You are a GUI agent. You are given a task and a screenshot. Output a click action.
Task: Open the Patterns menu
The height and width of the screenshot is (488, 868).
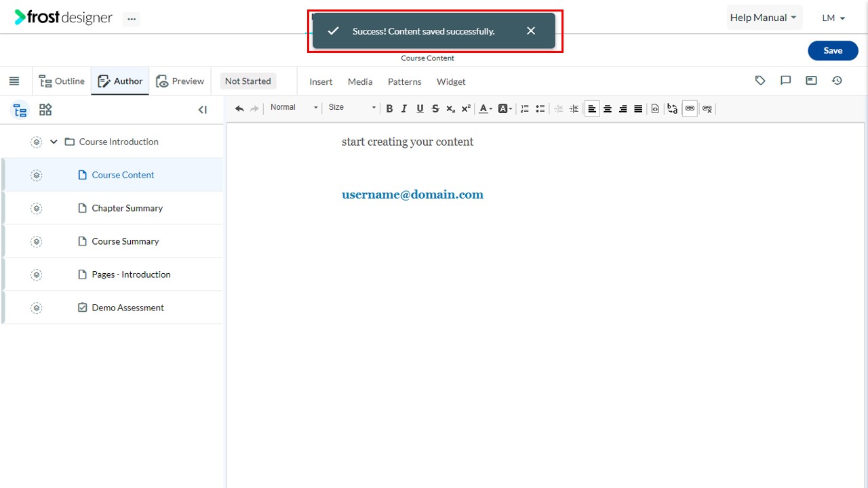pos(405,81)
